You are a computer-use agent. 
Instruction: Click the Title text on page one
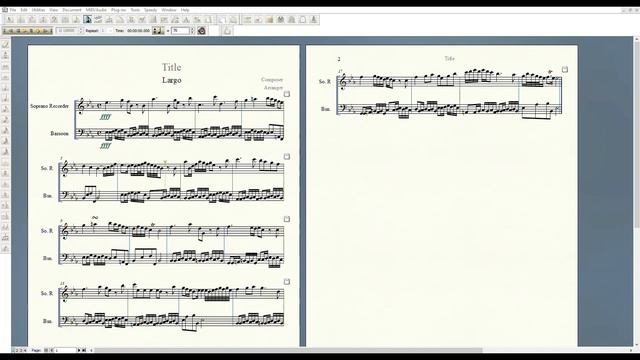[x=171, y=67]
